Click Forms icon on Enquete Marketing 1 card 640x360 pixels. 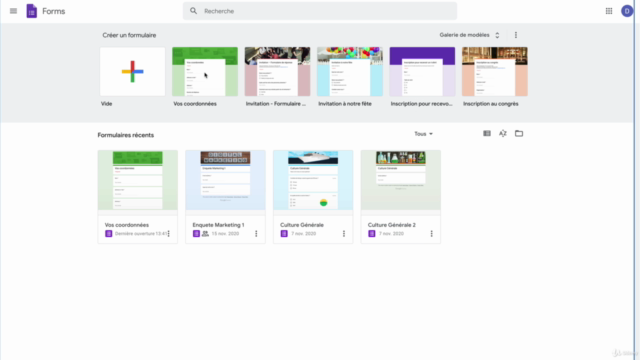tap(196, 233)
